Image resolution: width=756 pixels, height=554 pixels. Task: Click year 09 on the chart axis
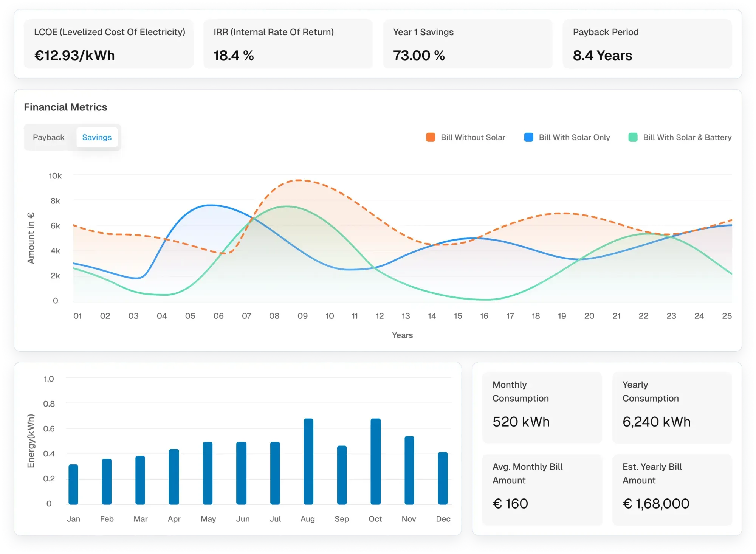[302, 316]
